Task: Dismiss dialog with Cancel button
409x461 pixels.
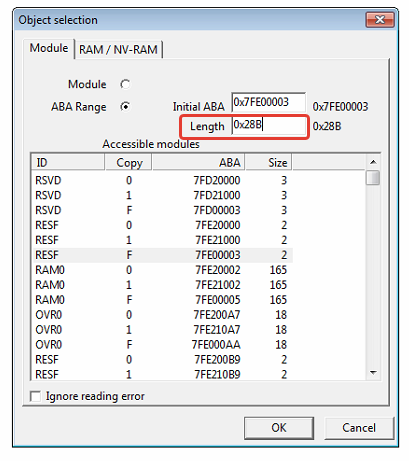Action: [x=359, y=428]
